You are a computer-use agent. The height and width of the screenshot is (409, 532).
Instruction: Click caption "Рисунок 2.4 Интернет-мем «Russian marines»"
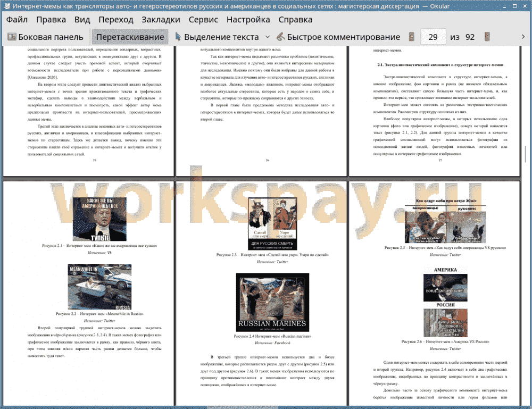272,336
